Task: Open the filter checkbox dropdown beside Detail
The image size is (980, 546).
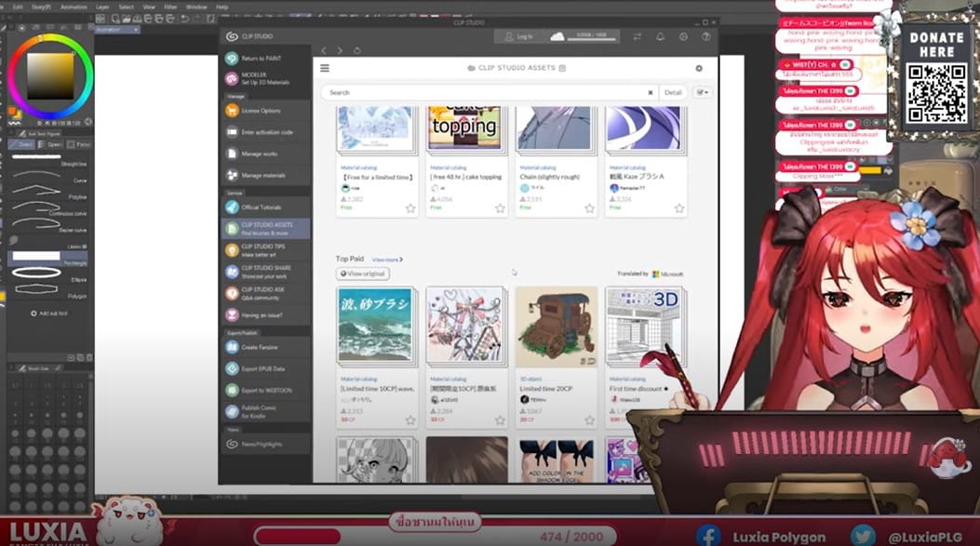Action: (x=703, y=92)
